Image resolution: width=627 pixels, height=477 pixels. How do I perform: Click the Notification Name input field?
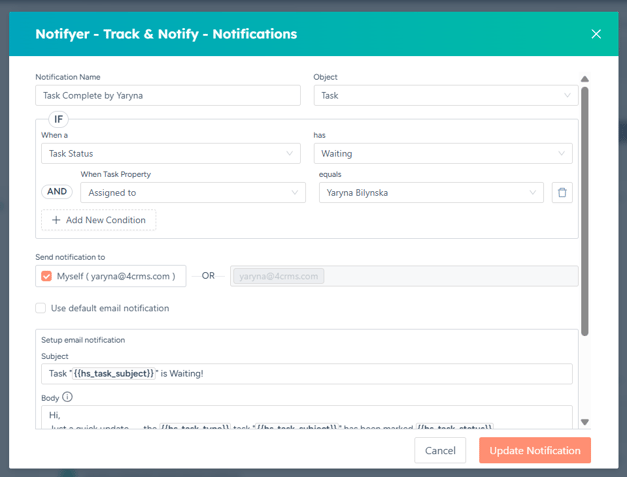168,95
